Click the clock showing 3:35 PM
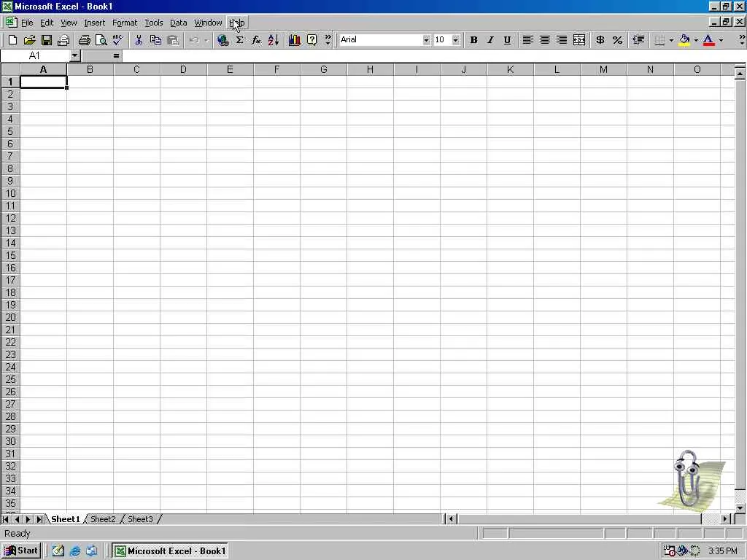 723,551
